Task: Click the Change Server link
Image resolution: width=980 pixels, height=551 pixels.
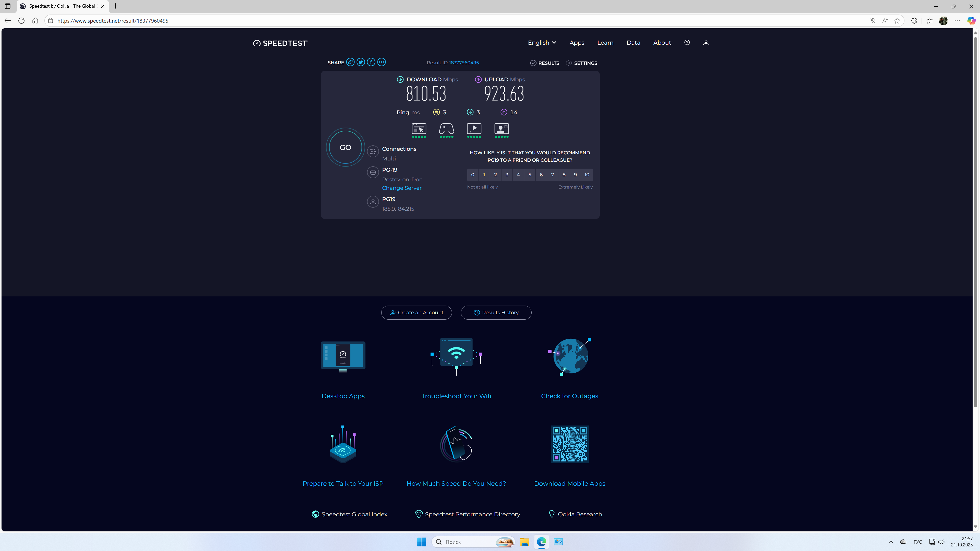Action: point(402,188)
